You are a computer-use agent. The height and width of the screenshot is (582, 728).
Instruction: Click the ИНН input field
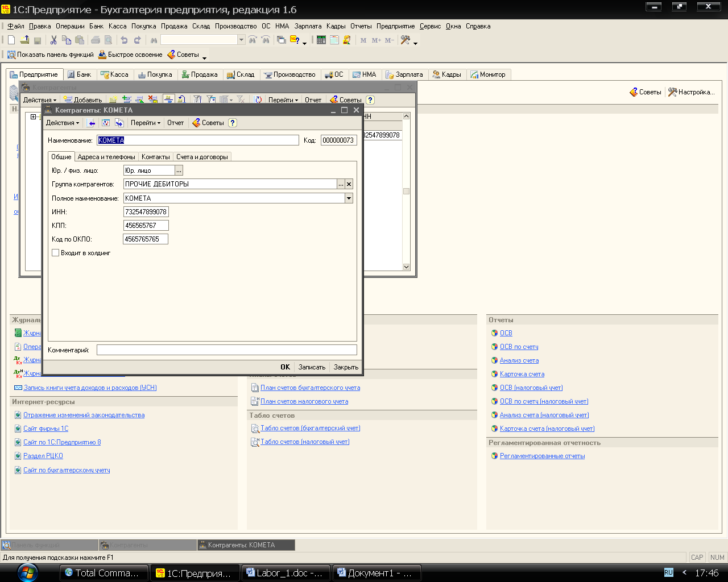pos(146,212)
